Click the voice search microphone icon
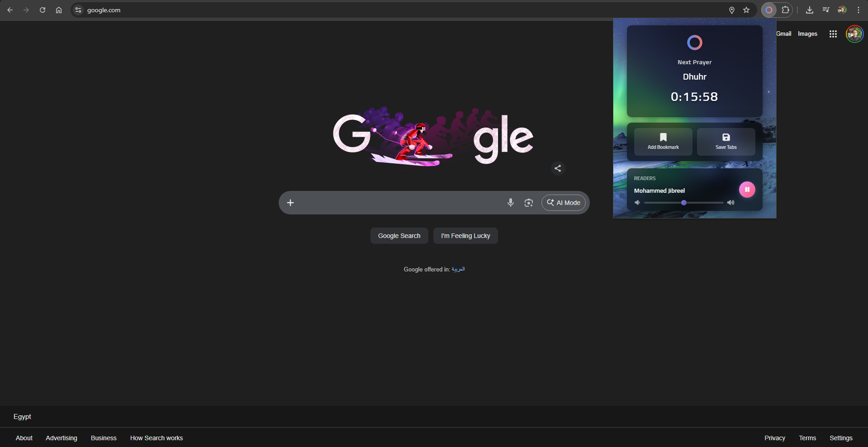The image size is (868, 447). coord(510,202)
